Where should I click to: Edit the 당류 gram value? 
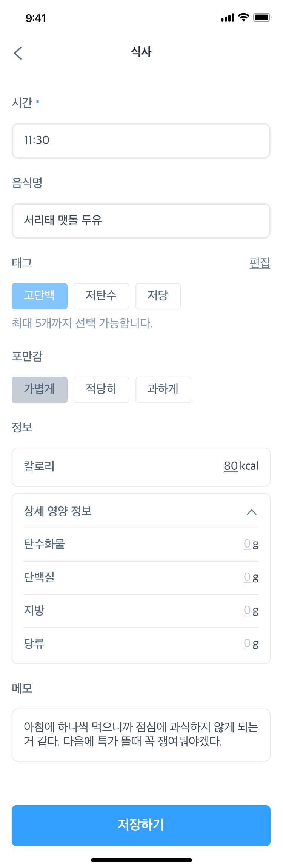[x=247, y=643]
